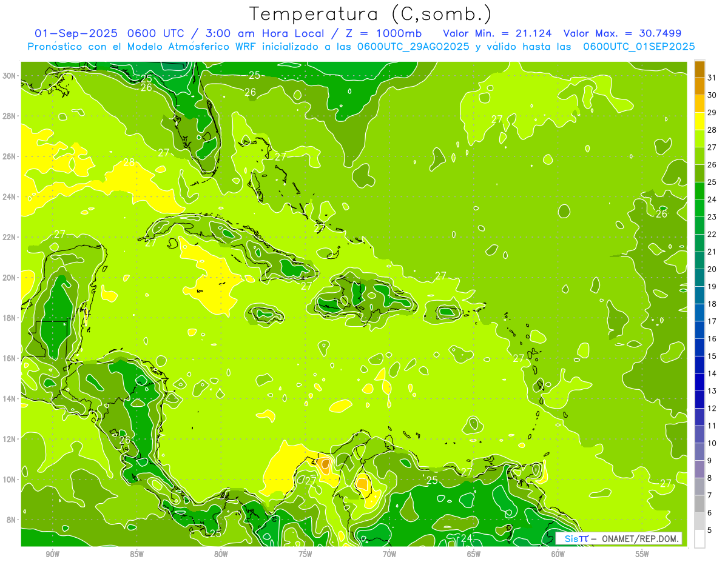Click the green legend swatch between 24 and 25
Image resolution: width=728 pixels, height=562 pixels.
pos(699,191)
